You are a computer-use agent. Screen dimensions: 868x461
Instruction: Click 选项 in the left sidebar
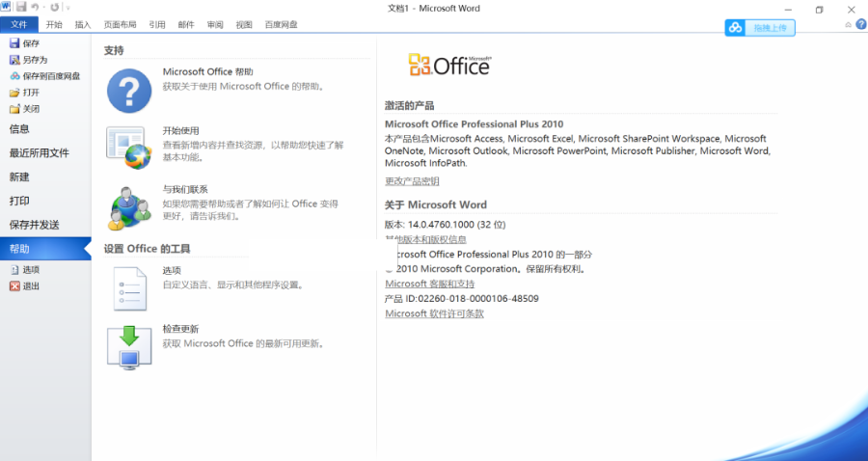(x=25, y=269)
